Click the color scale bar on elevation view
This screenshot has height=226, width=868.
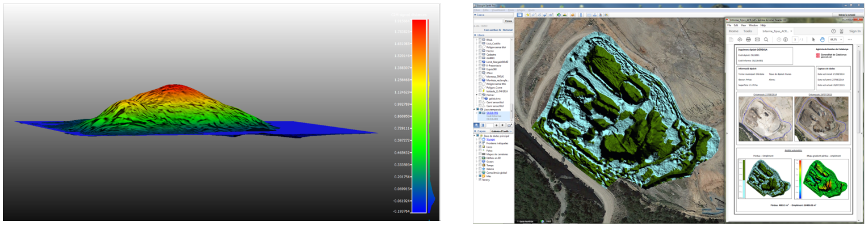tap(419, 116)
